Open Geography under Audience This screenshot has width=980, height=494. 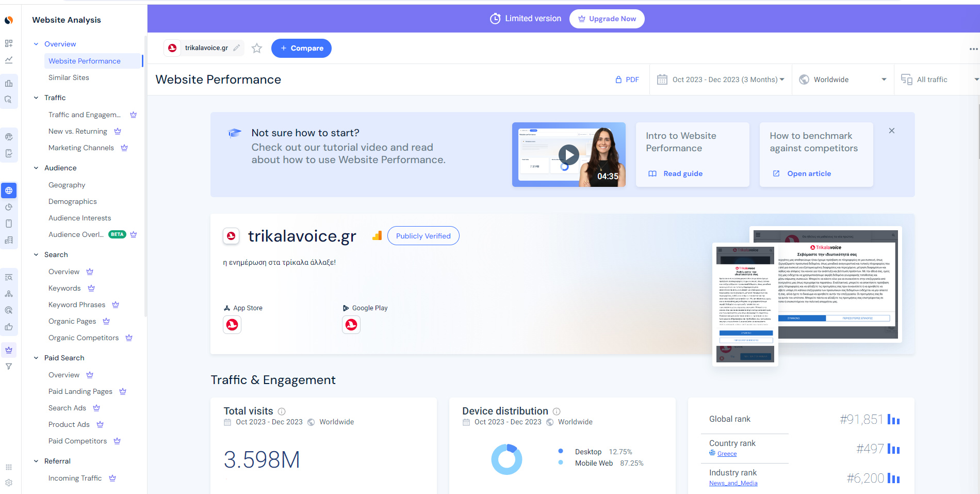67,185
